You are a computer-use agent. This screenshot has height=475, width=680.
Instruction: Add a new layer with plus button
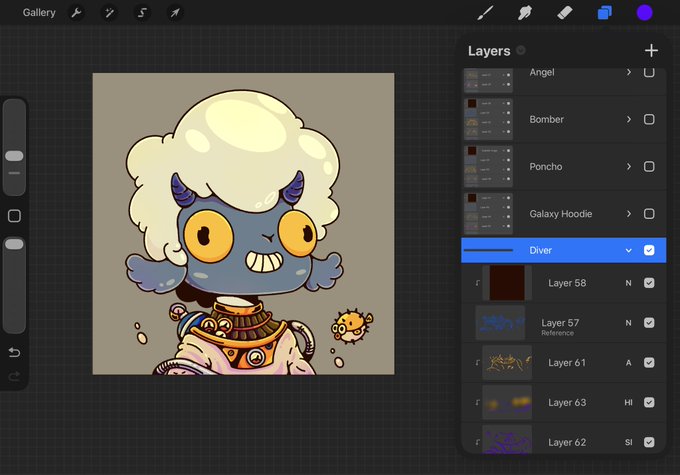(x=651, y=51)
